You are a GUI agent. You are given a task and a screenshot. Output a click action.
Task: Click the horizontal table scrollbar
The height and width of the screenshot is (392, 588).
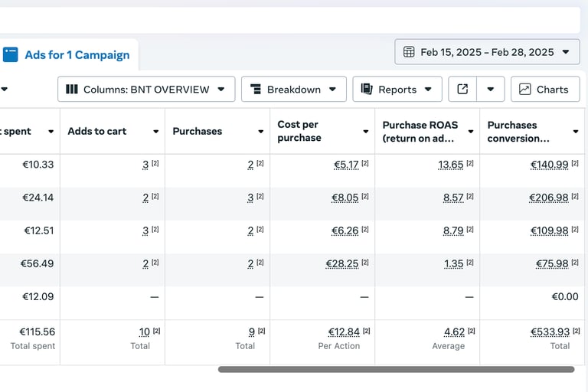click(396, 370)
